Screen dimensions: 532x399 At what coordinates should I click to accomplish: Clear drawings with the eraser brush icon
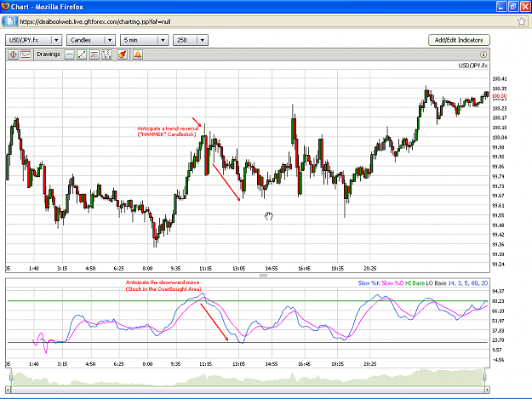[123, 54]
